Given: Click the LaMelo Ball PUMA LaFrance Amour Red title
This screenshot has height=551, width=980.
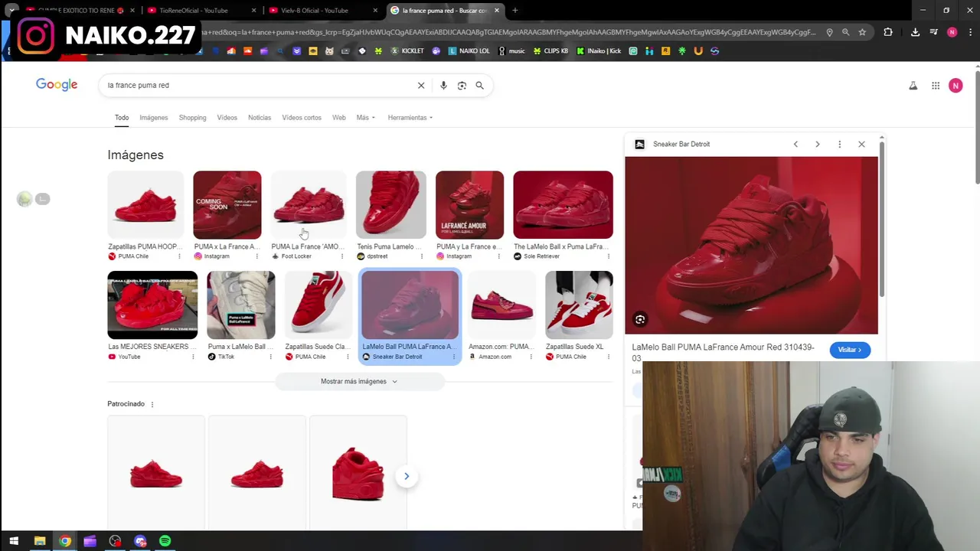Looking at the screenshot, I should pyautogui.click(x=723, y=352).
